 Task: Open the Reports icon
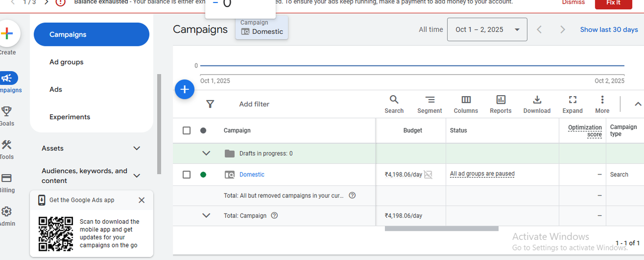pos(501,99)
